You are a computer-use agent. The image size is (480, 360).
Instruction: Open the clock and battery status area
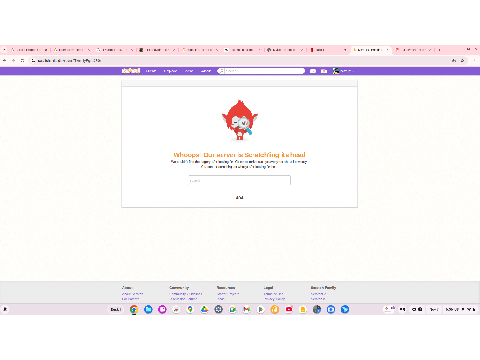click(460, 309)
